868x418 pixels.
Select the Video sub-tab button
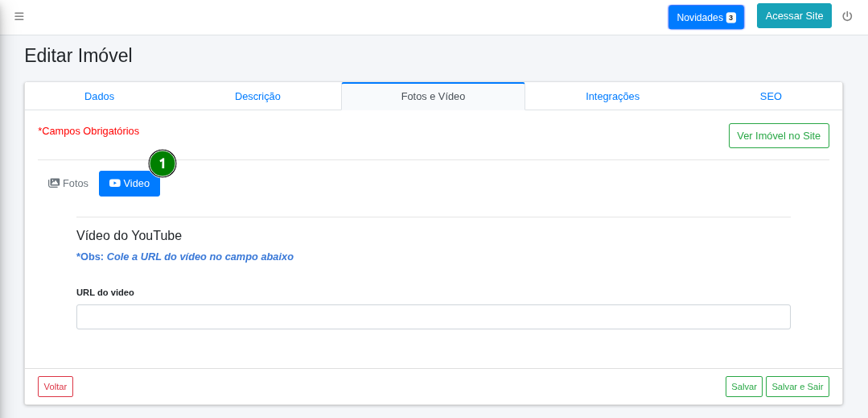click(130, 184)
